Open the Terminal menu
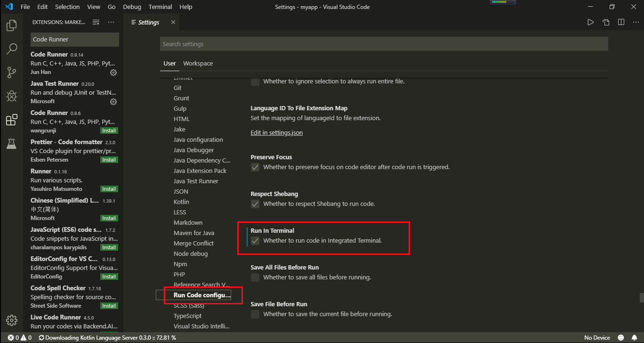The image size is (644, 343). [x=160, y=7]
